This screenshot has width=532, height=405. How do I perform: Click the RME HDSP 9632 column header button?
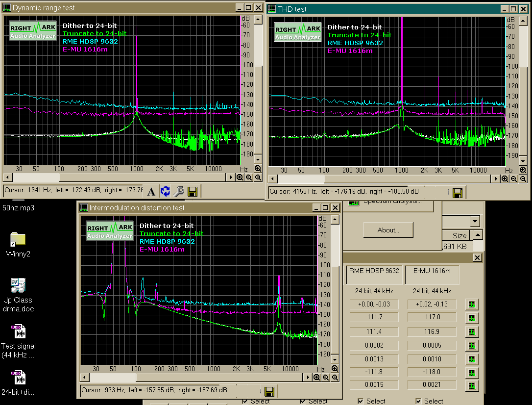pyautogui.click(x=374, y=275)
